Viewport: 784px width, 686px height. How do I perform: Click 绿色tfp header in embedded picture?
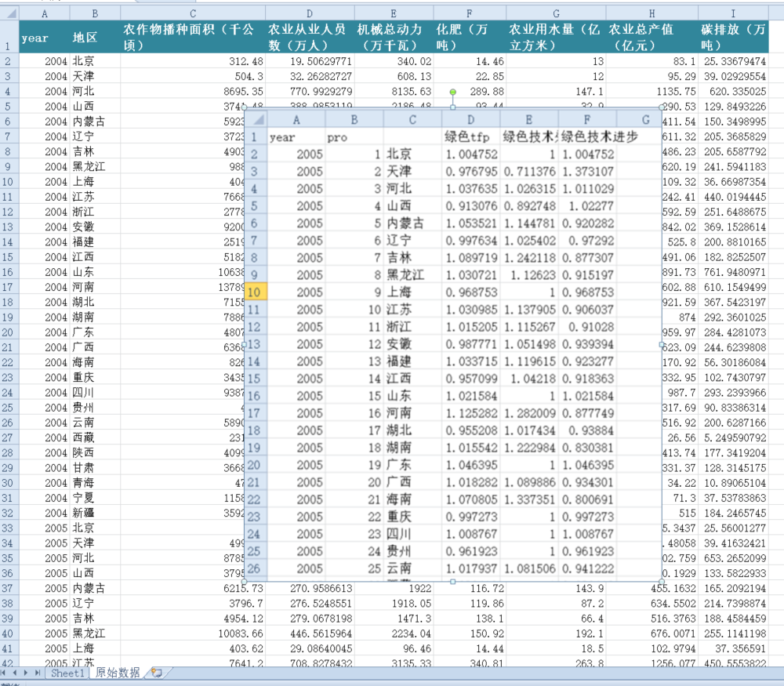point(471,137)
